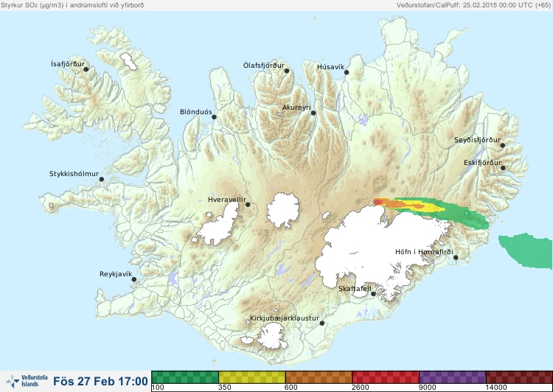Click the 'Ísafjörður' label
The width and height of the screenshot is (553, 392).
pyautogui.click(x=68, y=64)
